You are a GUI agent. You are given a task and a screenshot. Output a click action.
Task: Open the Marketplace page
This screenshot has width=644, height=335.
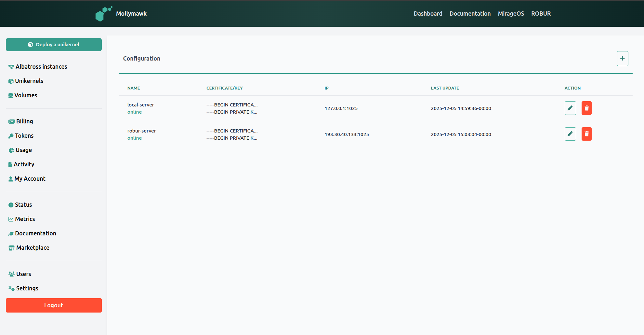click(33, 248)
